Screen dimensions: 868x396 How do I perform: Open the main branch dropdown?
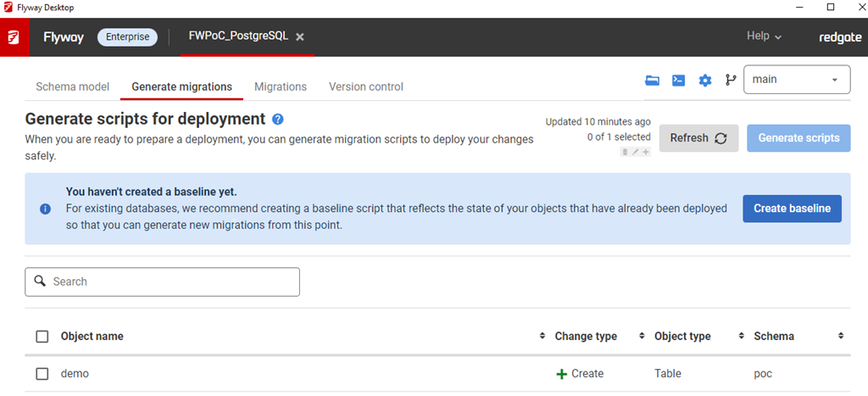click(x=797, y=80)
